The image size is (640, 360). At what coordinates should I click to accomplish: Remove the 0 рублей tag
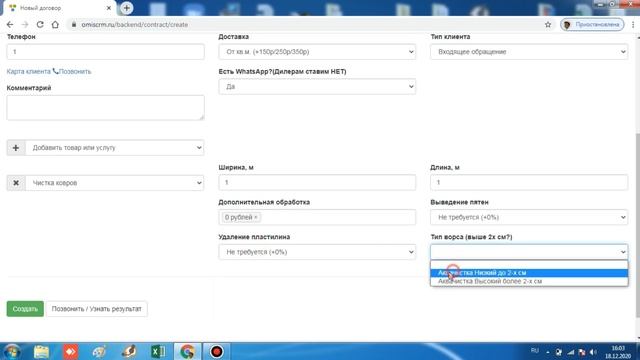pos(256,217)
